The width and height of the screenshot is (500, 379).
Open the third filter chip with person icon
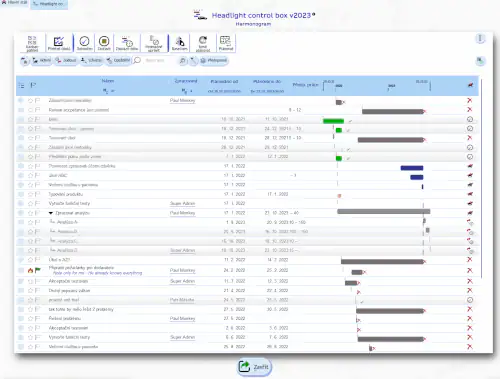(x=91, y=61)
